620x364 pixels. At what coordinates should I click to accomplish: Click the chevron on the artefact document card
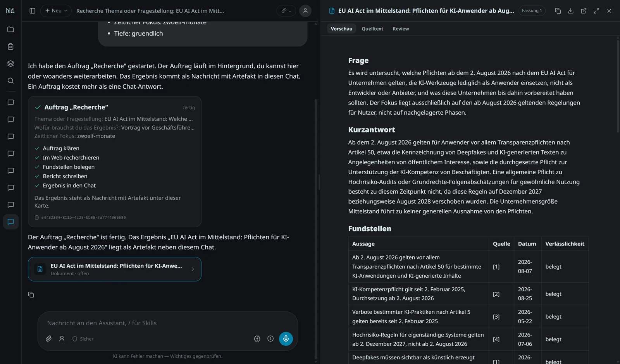pyautogui.click(x=193, y=269)
